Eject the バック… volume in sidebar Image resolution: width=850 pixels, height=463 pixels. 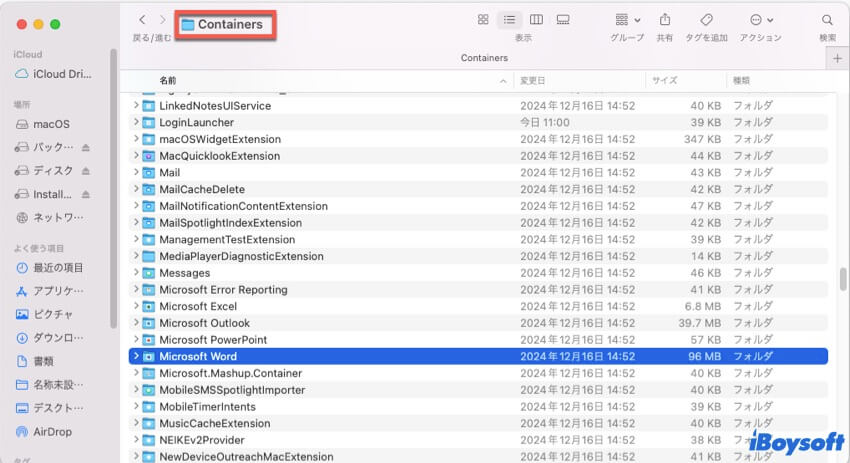86,147
